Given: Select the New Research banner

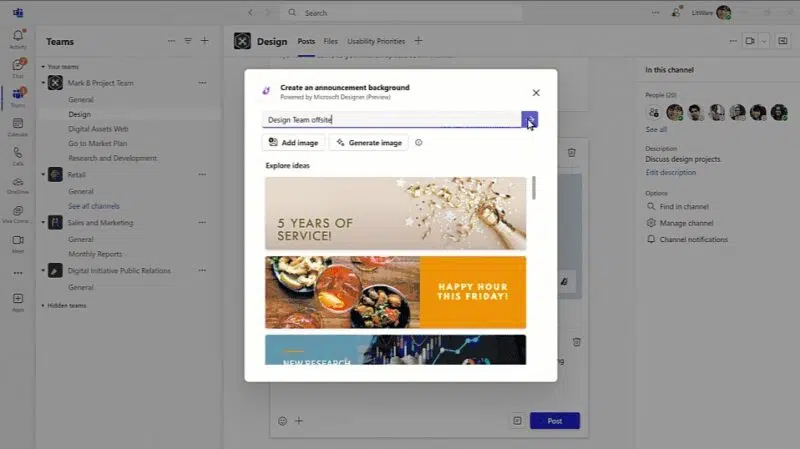Looking at the screenshot, I should (x=395, y=350).
